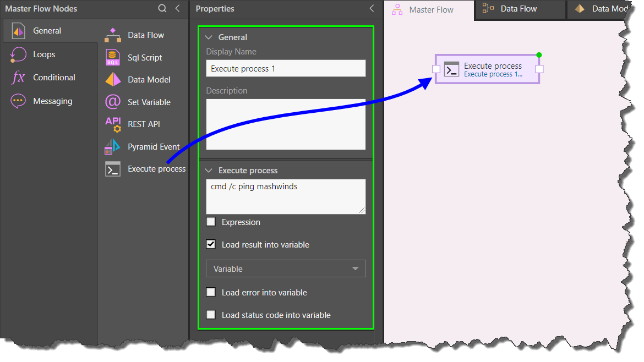The image size is (644, 362).
Task: Switch to the Data Flow tab
Action: tap(518, 9)
